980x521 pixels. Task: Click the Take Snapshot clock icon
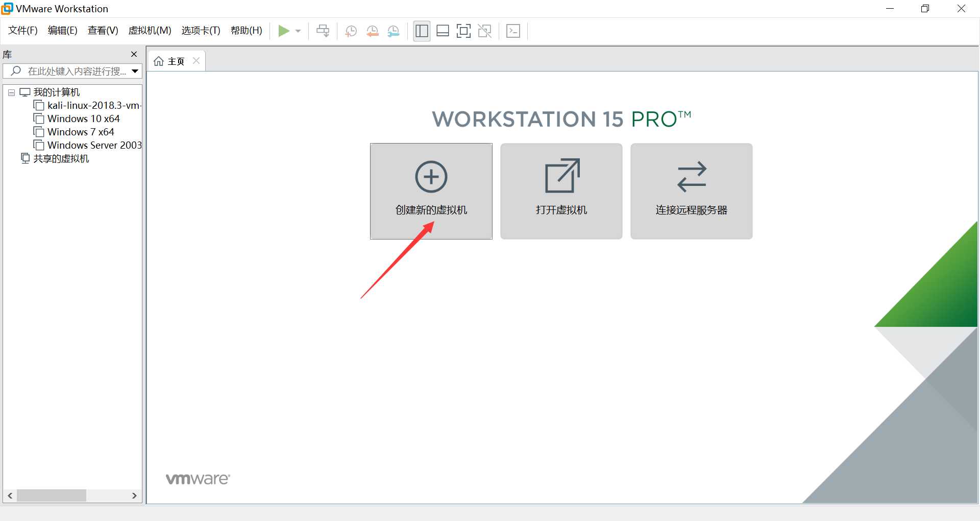coord(351,31)
